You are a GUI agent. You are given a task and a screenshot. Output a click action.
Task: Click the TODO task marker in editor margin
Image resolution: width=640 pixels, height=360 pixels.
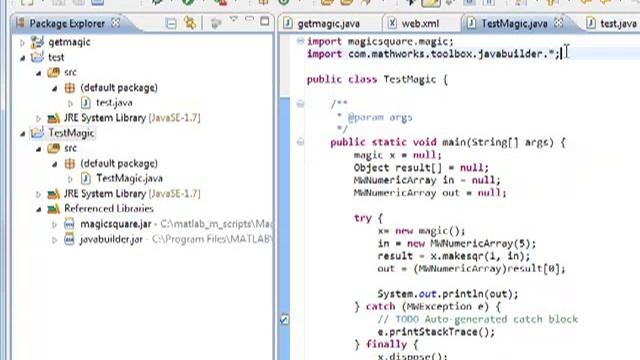[x=284, y=319]
